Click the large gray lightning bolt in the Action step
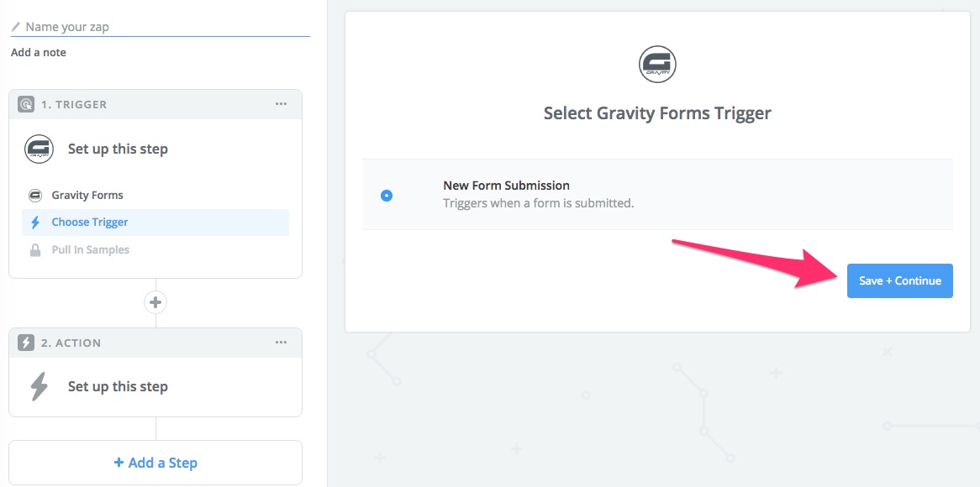Image resolution: width=980 pixels, height=487 pixels. tap(40, 386)
